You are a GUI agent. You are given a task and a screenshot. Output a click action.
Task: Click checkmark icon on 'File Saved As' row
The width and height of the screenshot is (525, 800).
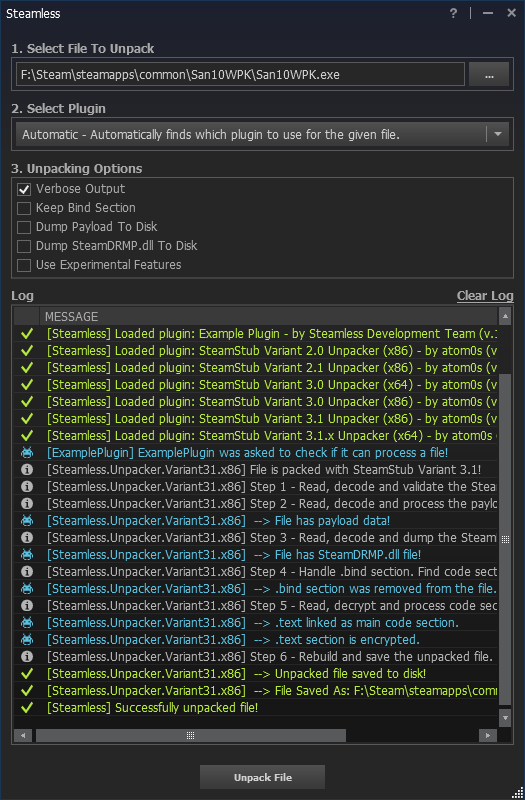(x=27, y=691)
